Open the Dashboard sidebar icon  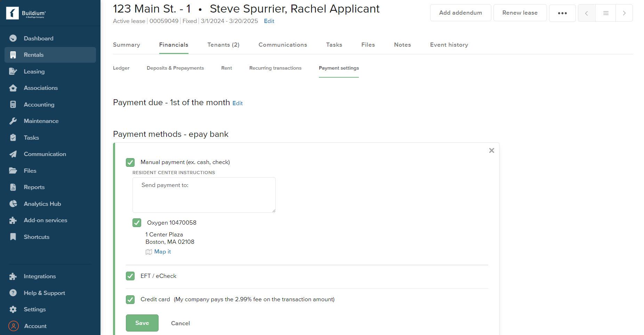point(13,38)
